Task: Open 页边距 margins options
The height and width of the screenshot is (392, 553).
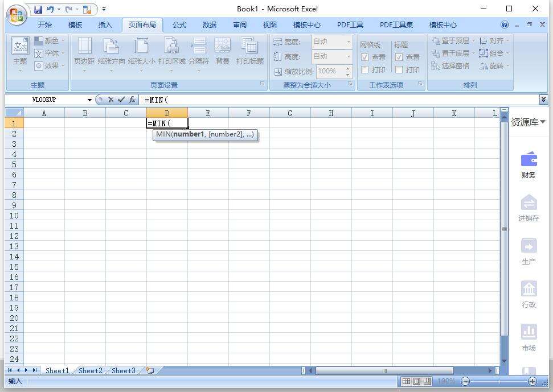Action: [84, 55]
